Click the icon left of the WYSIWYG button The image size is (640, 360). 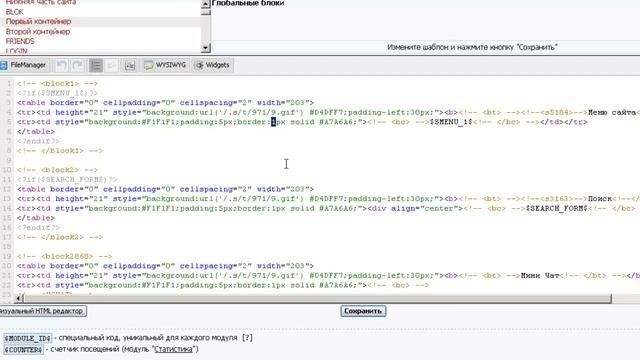click(130, 65)
